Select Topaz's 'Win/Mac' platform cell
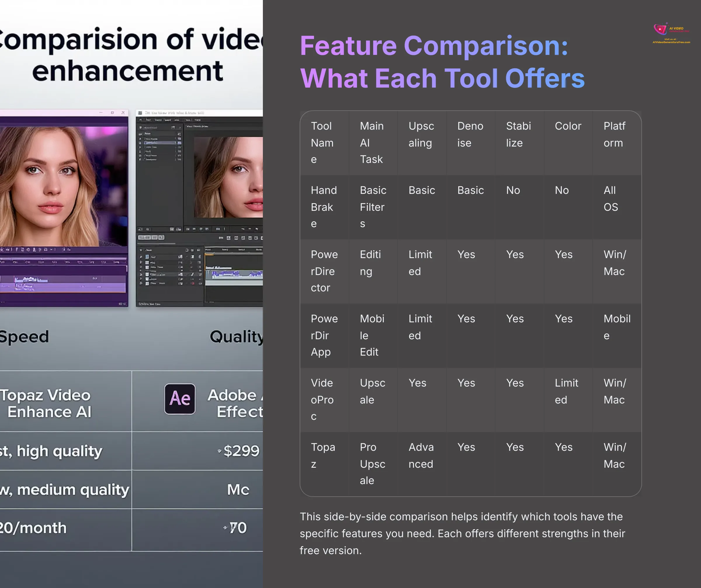This screenshot has width=701, height=588. 617,464
